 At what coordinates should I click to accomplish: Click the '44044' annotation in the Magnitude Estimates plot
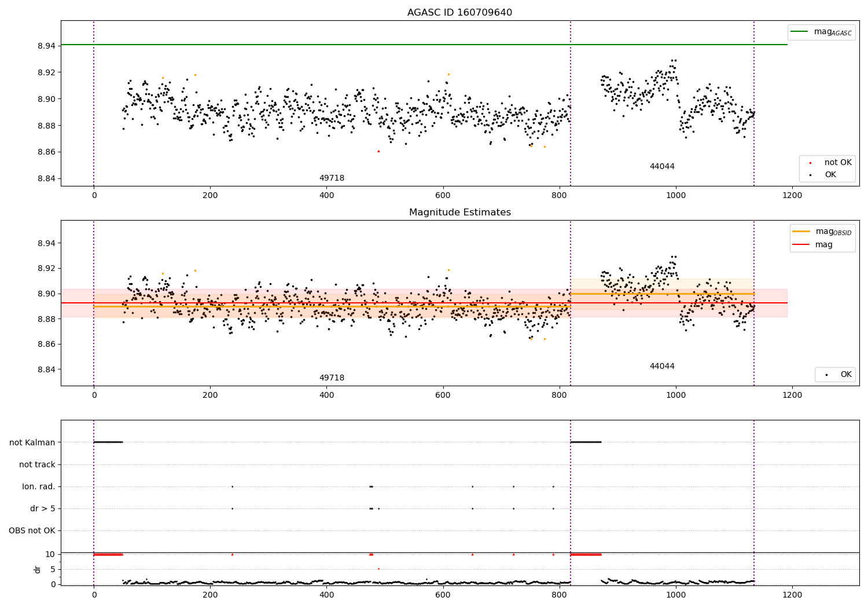pyautogui.click(x=662, y=367)
